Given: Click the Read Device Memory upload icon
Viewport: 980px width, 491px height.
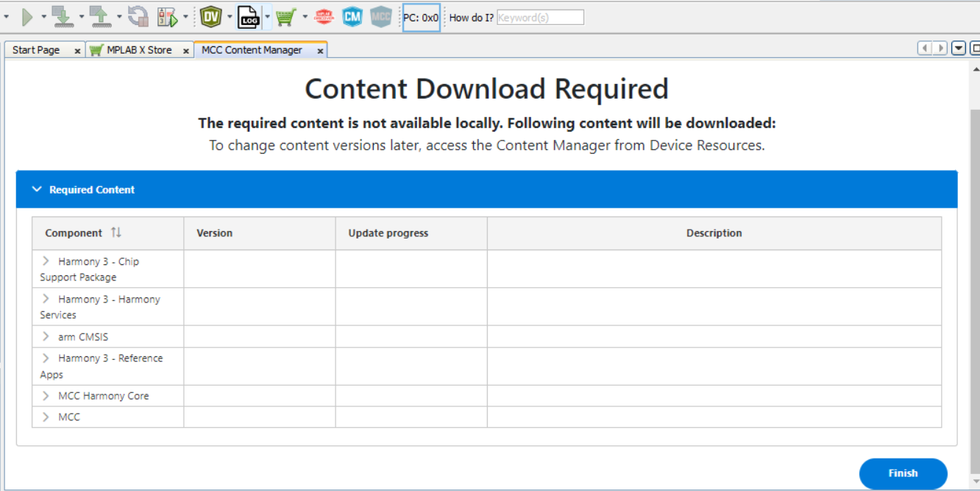Looking at the screenshot, I should [99, 17].
